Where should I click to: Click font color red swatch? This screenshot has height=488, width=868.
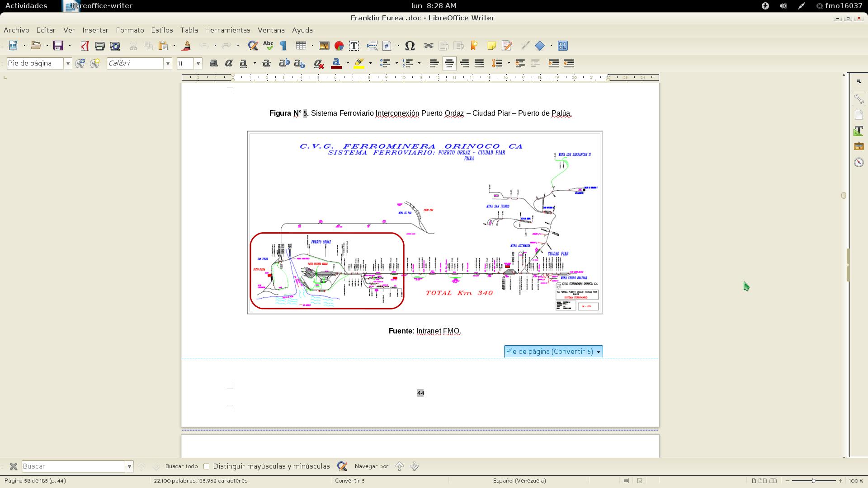coord(336,63)
